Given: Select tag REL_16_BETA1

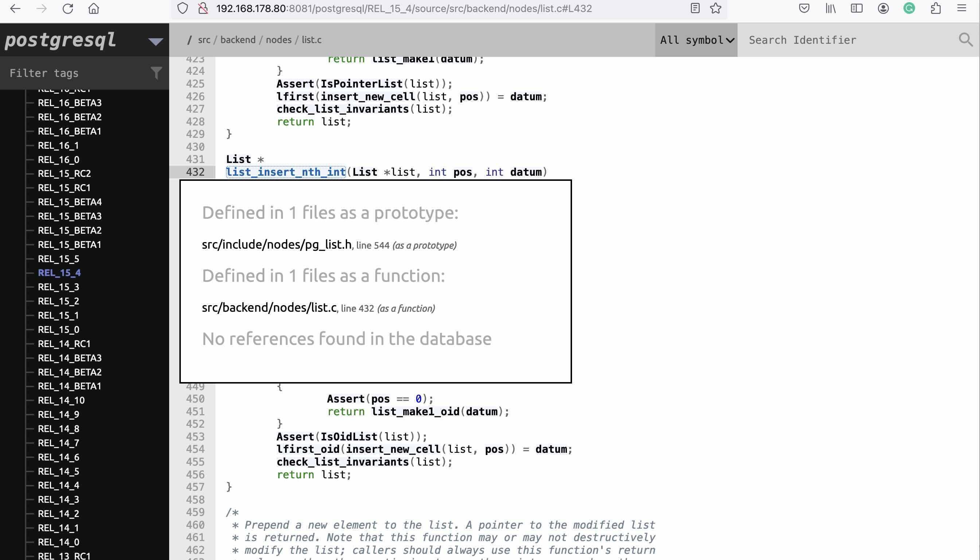Looking at the screenshot, I should [70, 131].
